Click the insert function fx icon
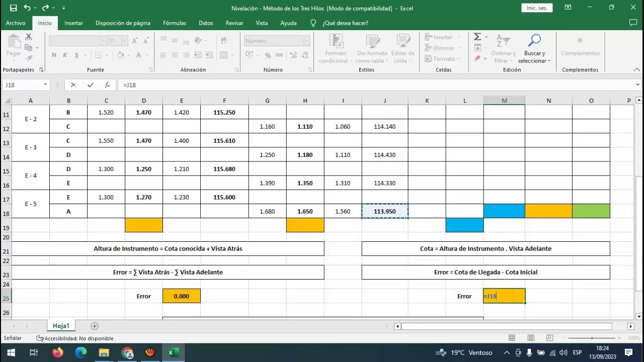Image resolution: width=644 pixels, height=362 pixels. [x=107, y=85]
